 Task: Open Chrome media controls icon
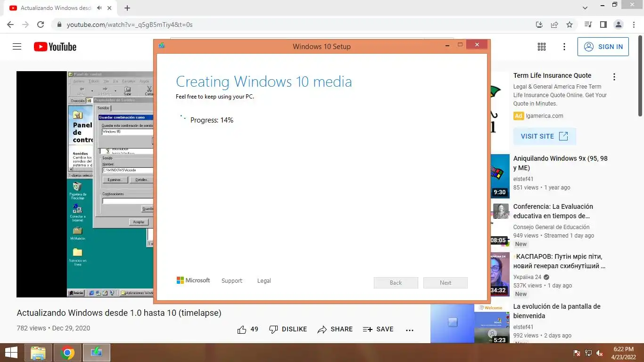click(588, 25)
